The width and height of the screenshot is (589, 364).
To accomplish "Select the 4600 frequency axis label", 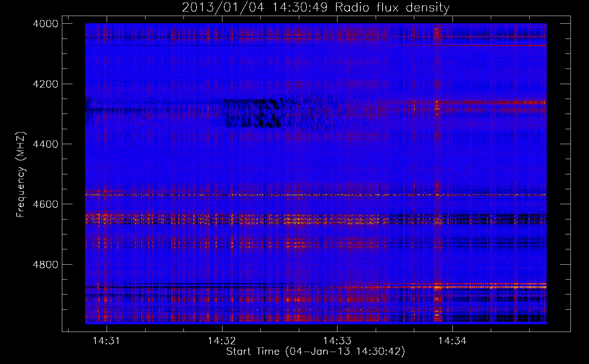I will pyautogui.click(x=46, y=204).
